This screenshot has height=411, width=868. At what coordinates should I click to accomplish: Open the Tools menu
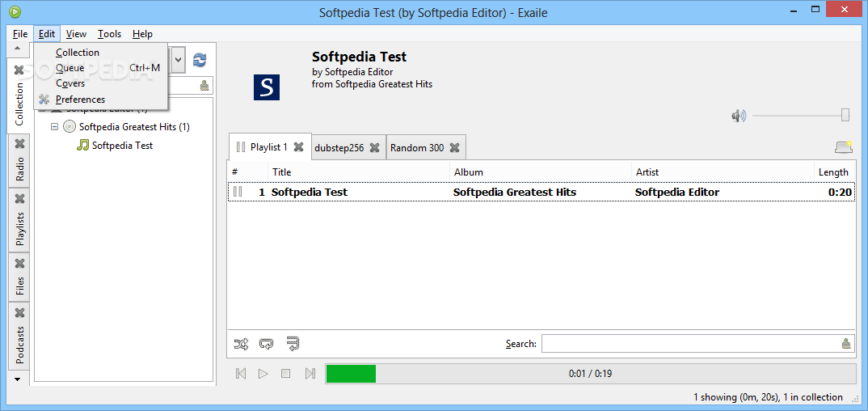click(x=109, y=34)
